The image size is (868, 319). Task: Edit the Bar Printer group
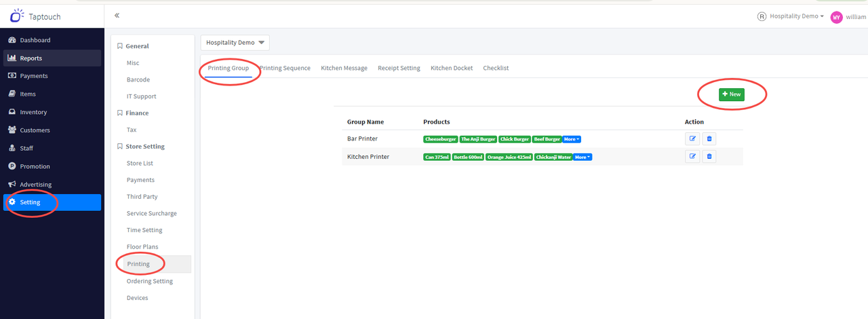point(692,139)
